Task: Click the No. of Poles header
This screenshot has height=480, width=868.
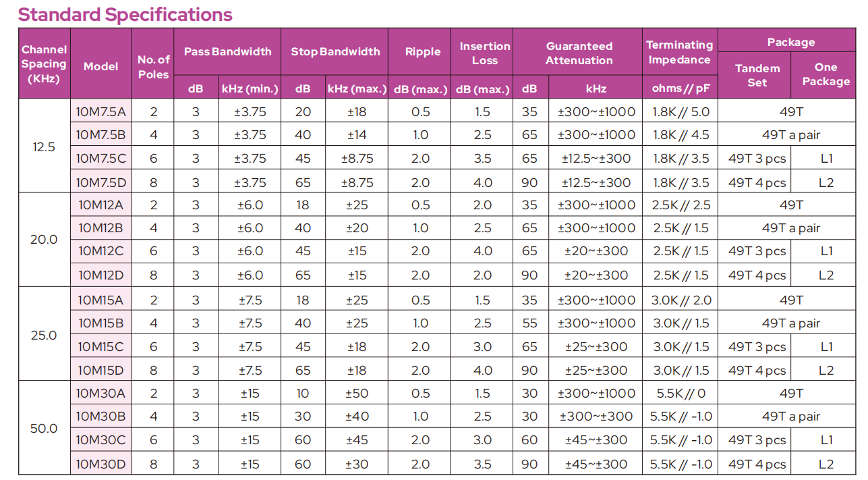Action: click(x=153, y=66)
